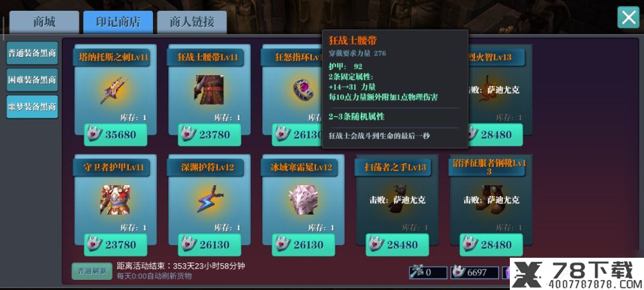This screenshot has width=644, height=290.
Task: Select the 冰域寒霜冕 spiked helmet icon
Action: (x=303, y=199)
